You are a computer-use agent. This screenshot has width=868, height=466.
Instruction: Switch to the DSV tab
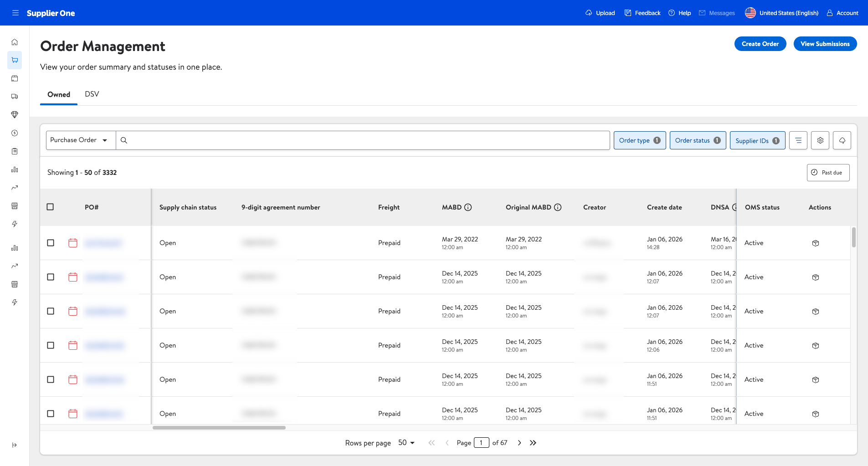(92, 94)
